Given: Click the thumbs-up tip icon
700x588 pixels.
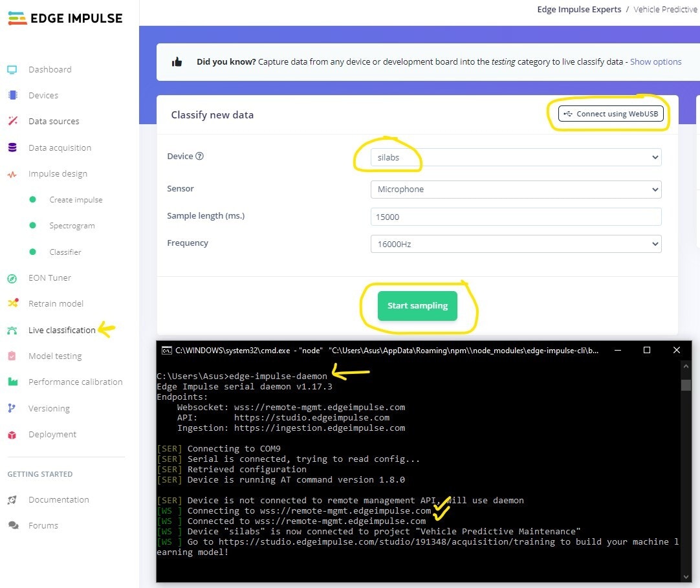Looking at the screenshot, I should tap(177, 61).
